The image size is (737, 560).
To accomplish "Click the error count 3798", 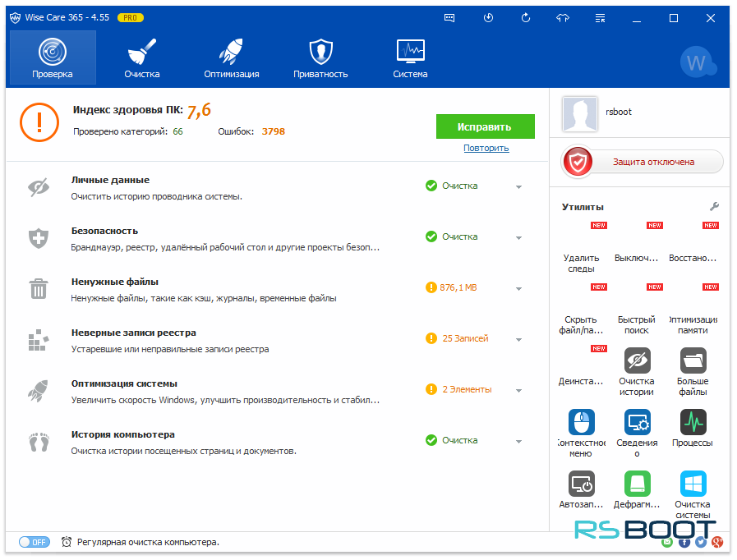I will coord(274,131).
